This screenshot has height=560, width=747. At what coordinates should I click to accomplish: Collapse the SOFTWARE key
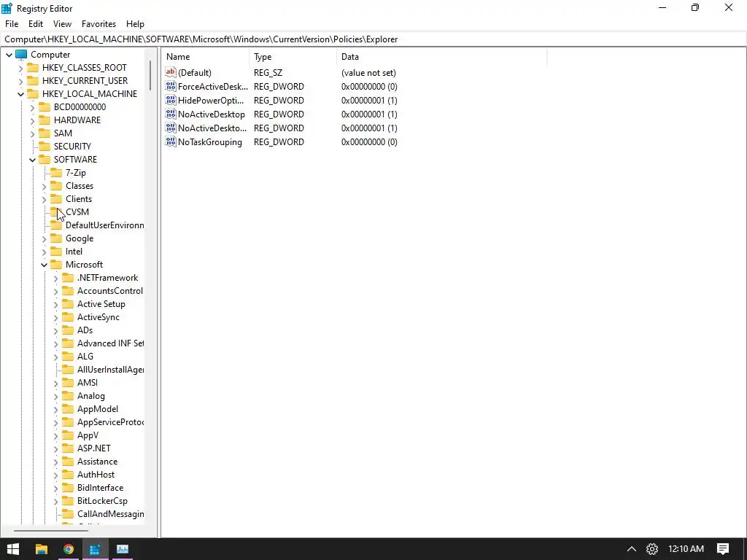(x=32, y=160)
